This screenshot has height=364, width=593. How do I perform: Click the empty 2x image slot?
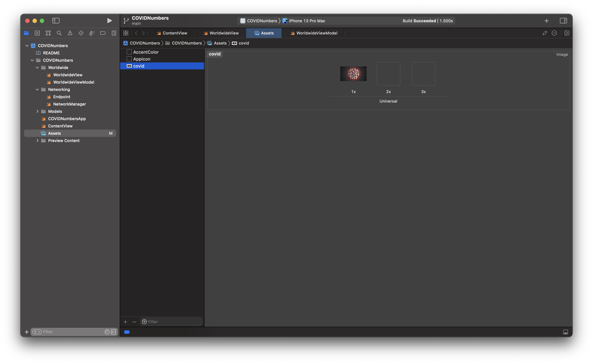(388, 74)
